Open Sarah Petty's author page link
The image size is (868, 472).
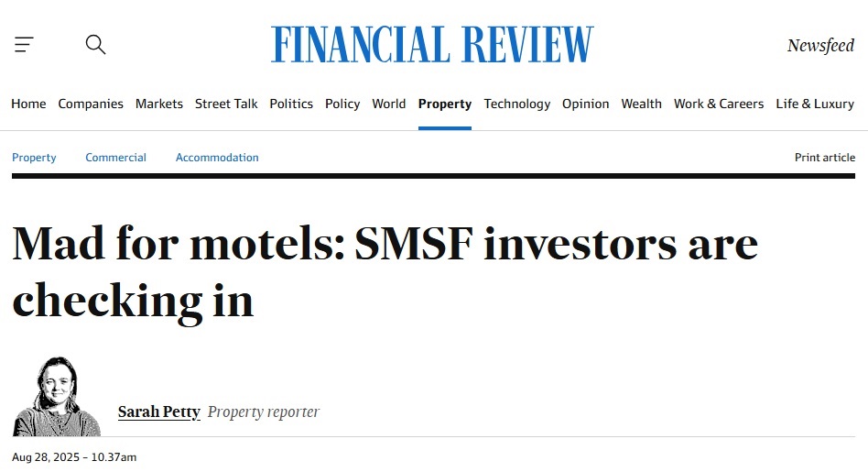[159, 412]
